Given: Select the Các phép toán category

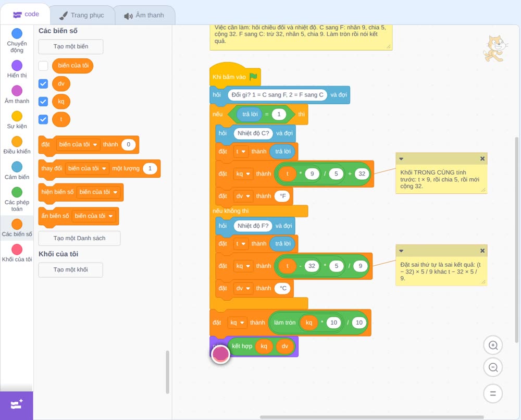Looking at the screenshot, I should pyautogui.click(x=17, y=200).
